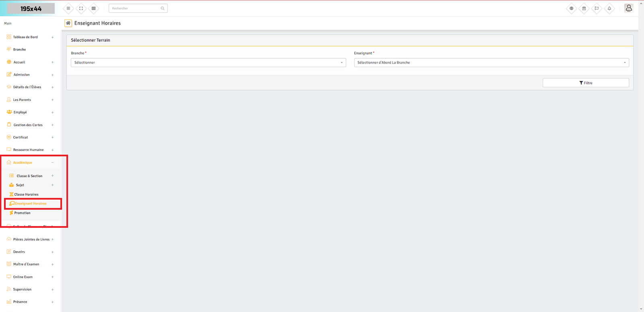The height and width of the screenshot is (312, 644).
Task: Click the fullscreen icon in top bar
Action: click(81, 8)
